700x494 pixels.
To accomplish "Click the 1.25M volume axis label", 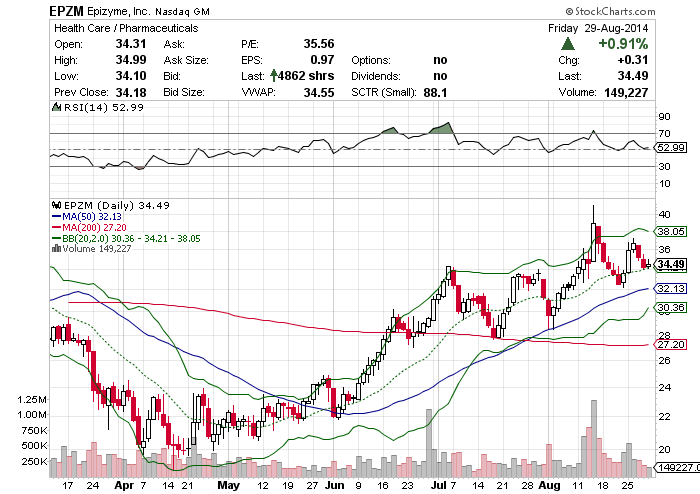I will (32, 399).
